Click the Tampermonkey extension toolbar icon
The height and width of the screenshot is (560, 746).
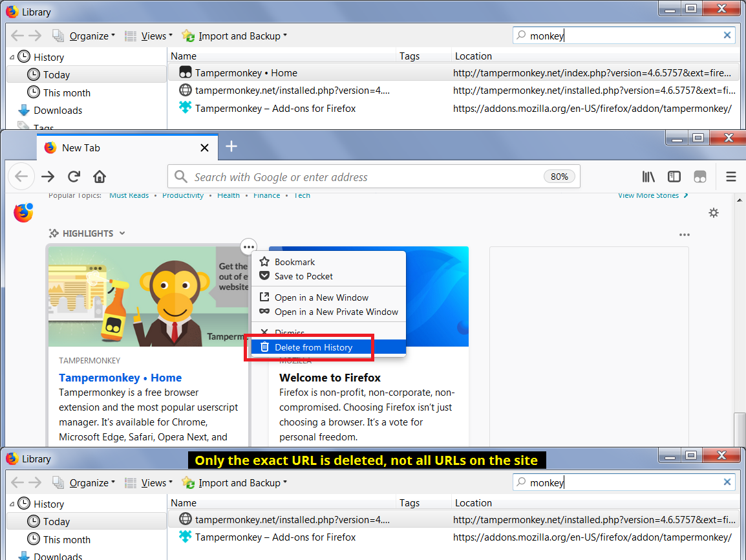click(699, 177)
